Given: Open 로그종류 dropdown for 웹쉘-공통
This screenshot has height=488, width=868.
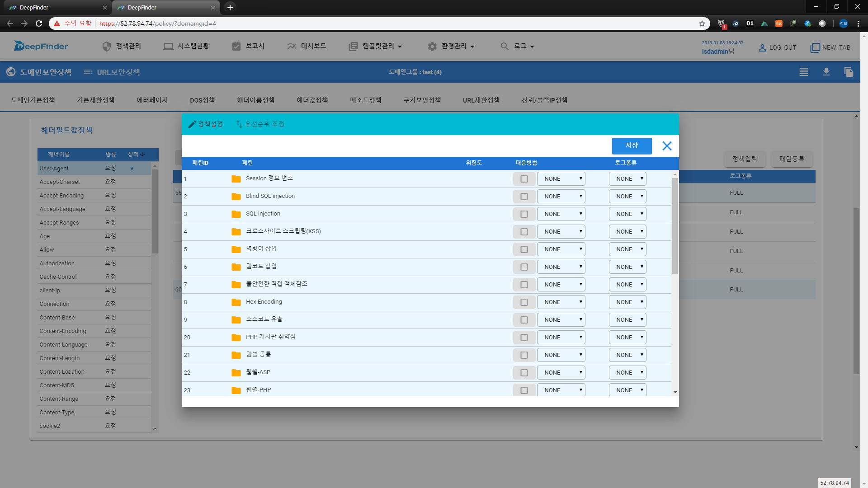Looking at the screenshot, I should (x=627, y=355).
